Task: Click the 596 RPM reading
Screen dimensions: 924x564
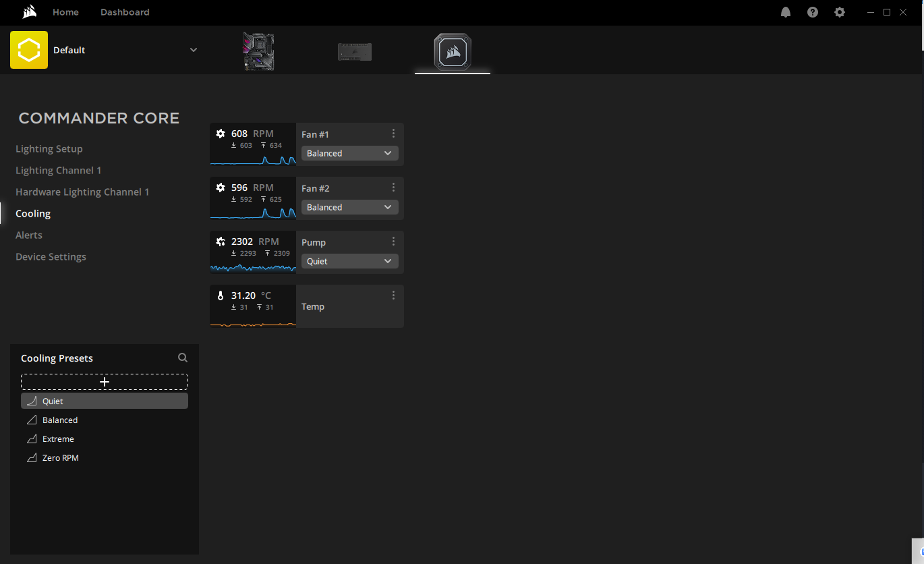Action: point(252,188)
